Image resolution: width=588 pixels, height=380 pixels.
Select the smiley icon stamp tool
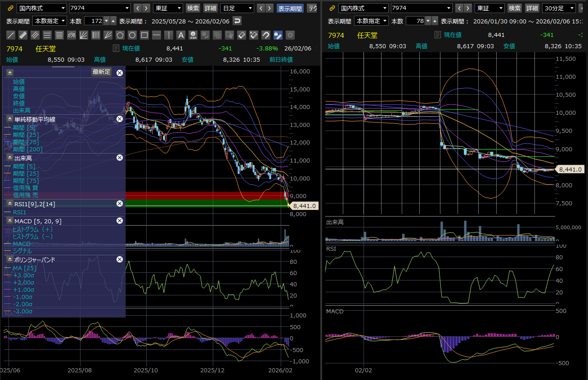pyautogui.click(x=193, y=35)
